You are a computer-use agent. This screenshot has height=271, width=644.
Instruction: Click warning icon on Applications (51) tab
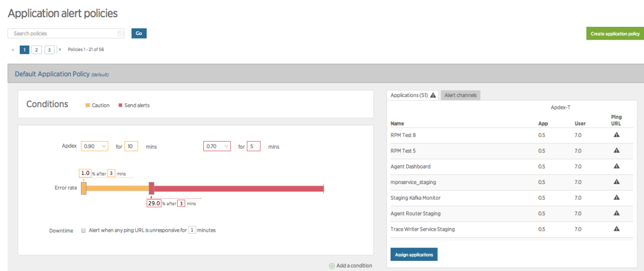click(433, 95)
